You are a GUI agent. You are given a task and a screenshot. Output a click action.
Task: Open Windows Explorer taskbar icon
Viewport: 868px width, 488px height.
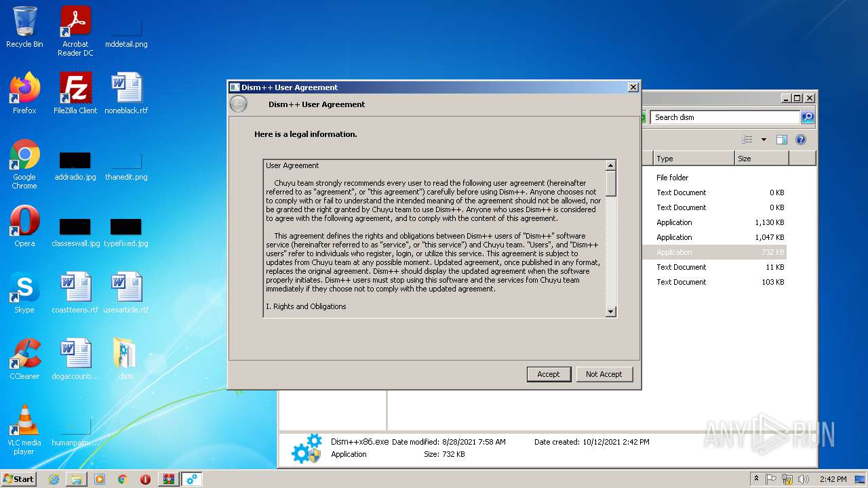click(x=77, y=479)
